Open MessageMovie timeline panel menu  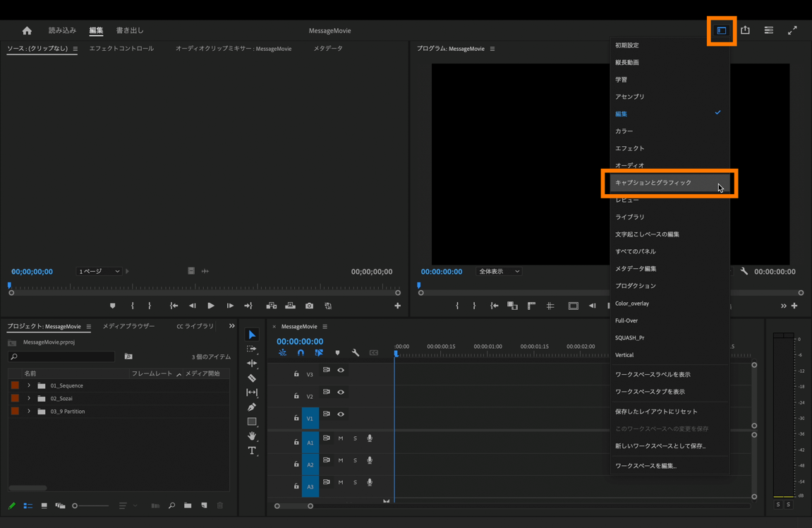coord(325,326)
